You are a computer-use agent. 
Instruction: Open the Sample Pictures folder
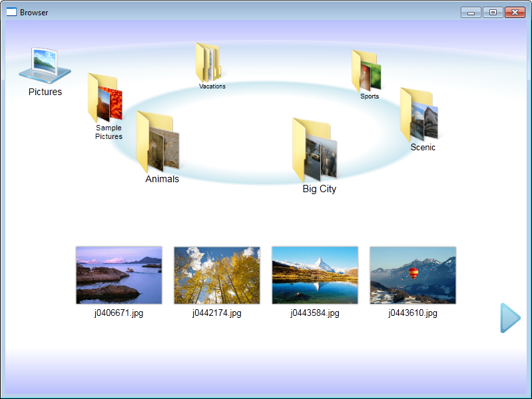tap(105, 98)
